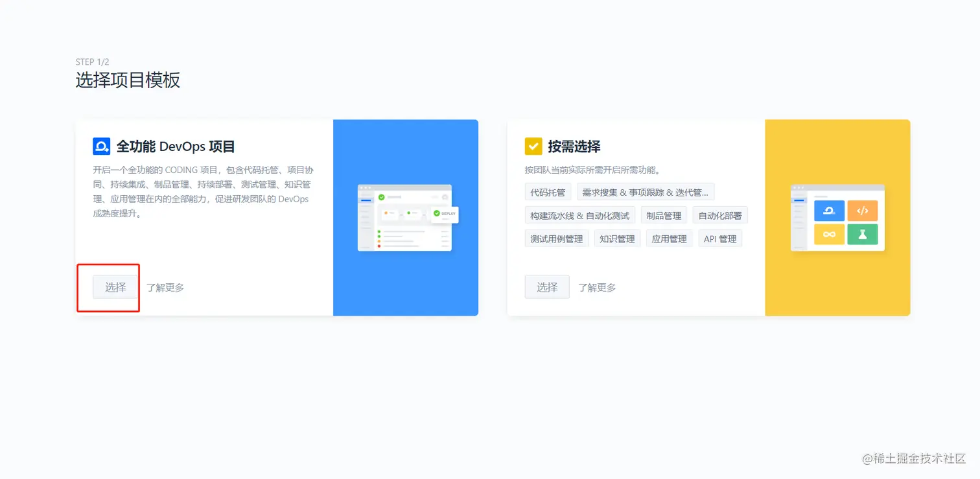
Task: Click the green flask tile icon
Action: pos(862,235)
